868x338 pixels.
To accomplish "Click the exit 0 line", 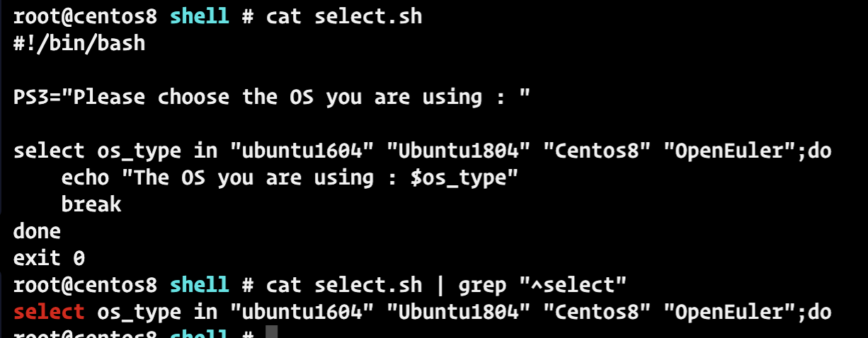I will [49, 258].
